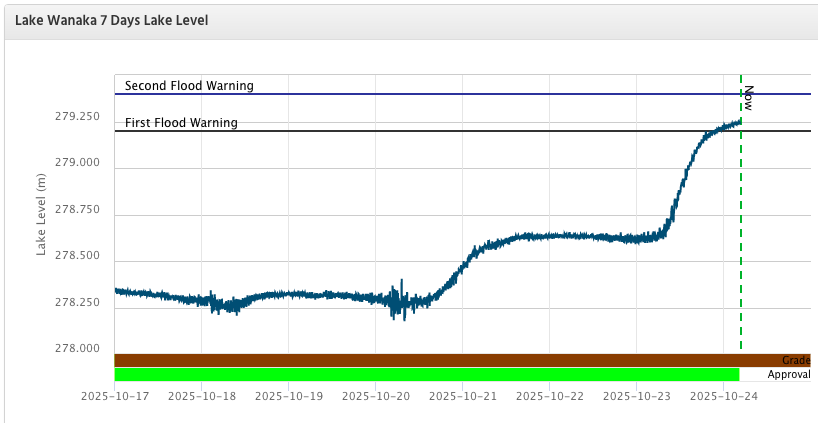Click the 278.000 y-axis value
This screenshot has width=818, height=423.
[x=77, y=348]
